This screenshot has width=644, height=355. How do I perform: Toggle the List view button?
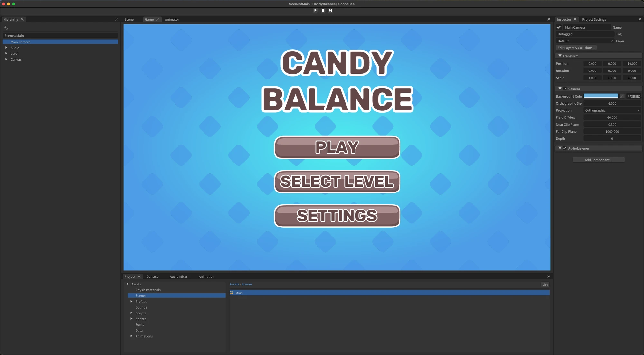click(x=545, y=285)
